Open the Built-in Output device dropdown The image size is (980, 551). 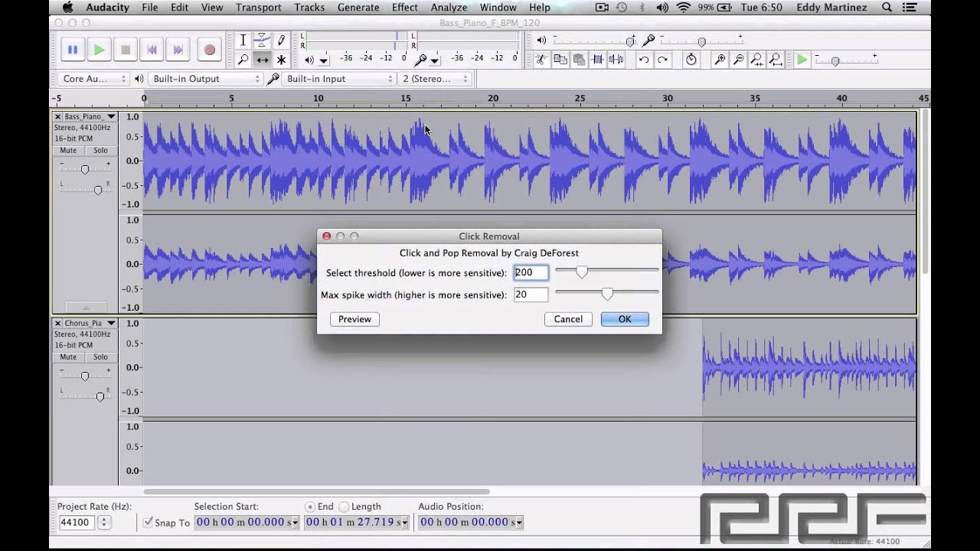(206, 79)
